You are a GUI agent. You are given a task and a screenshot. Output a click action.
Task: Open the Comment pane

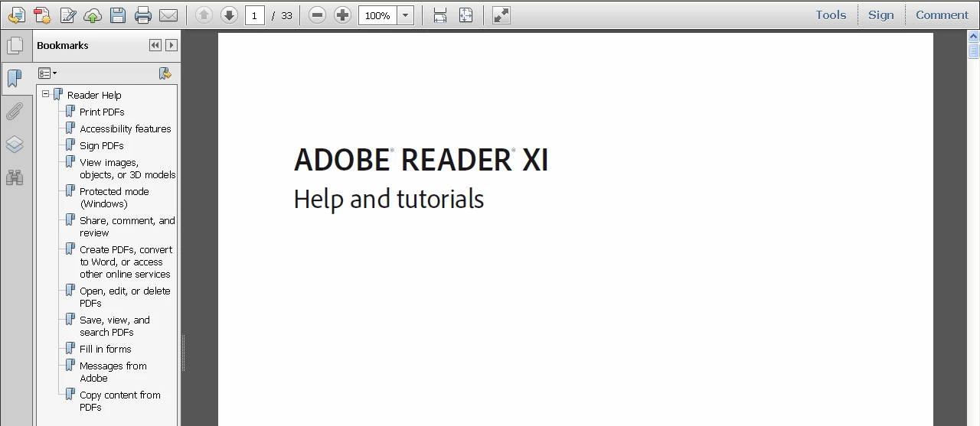(942, 15)
